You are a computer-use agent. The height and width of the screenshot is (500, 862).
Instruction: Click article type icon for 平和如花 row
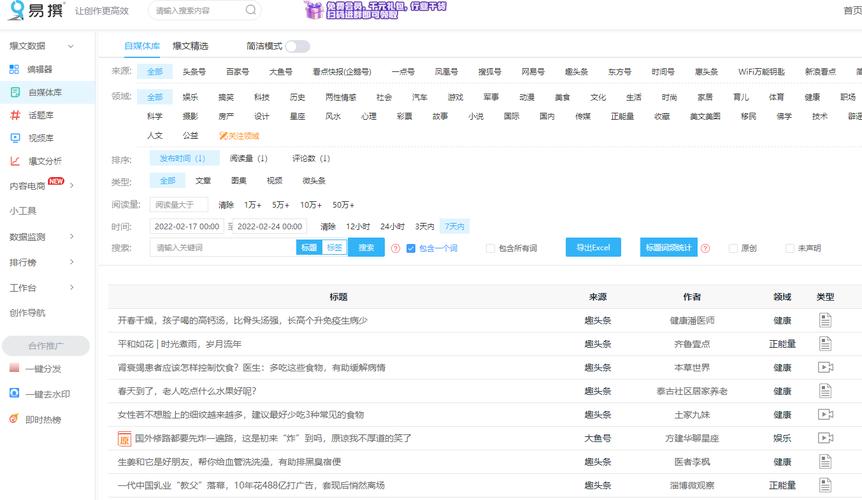(825, 344)
